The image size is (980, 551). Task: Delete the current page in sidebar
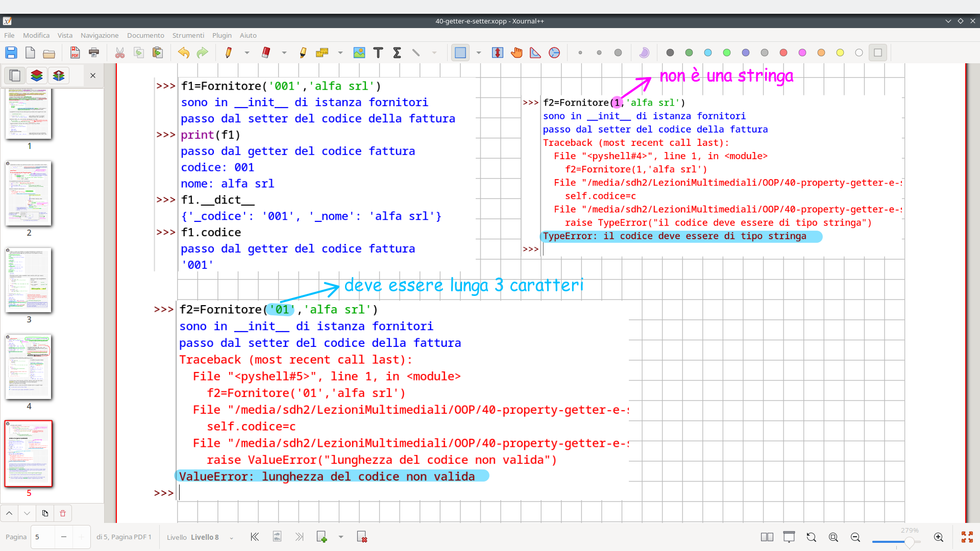[x=63, y=513]
